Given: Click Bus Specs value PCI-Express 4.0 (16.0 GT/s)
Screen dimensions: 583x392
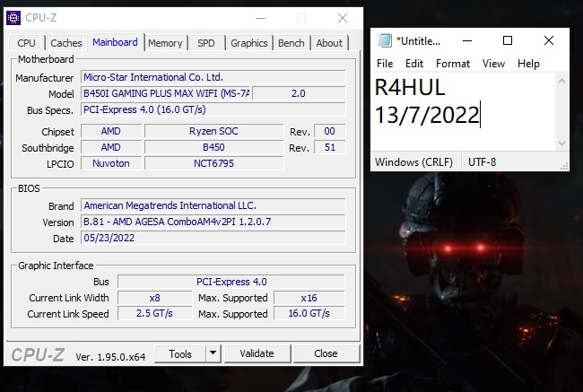Looking at the screenshot, I should pos(213,109).
